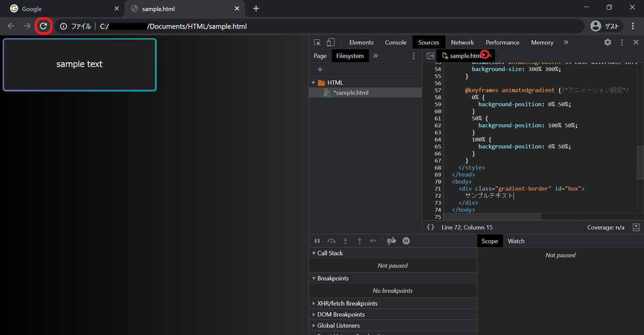The width and height of the screenshot is (644, 335).
Task: Toggle pause on exceptions
Action: pyautogui.click(x=406, y=241)
